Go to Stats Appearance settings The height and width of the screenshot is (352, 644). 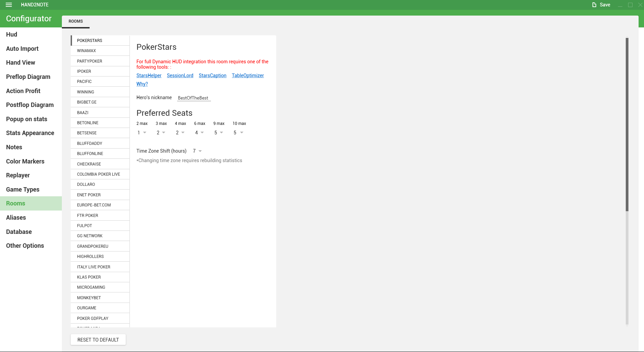pos(31,133)
